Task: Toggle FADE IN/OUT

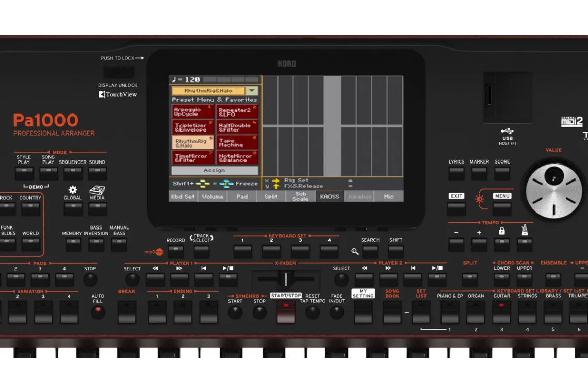Action: (337, 312)
